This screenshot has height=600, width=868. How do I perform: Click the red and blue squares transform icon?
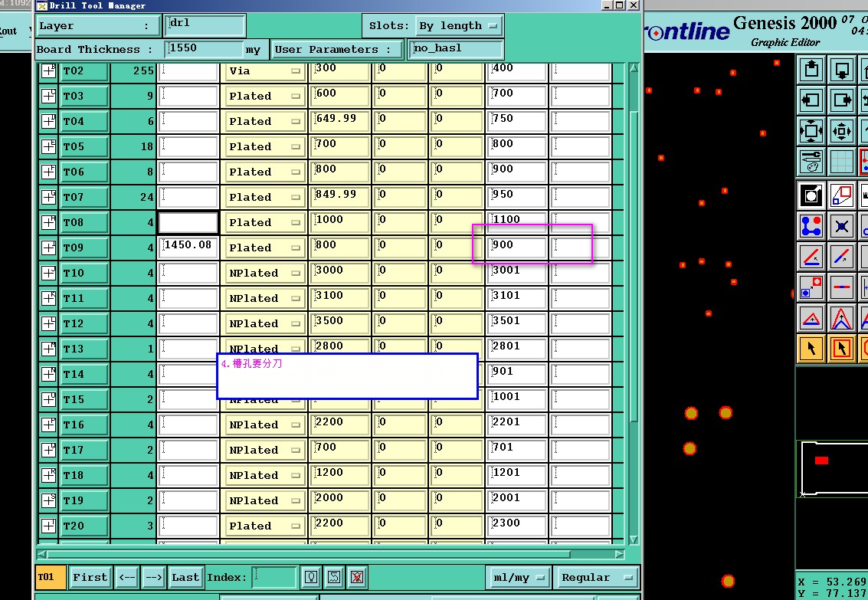842,195
